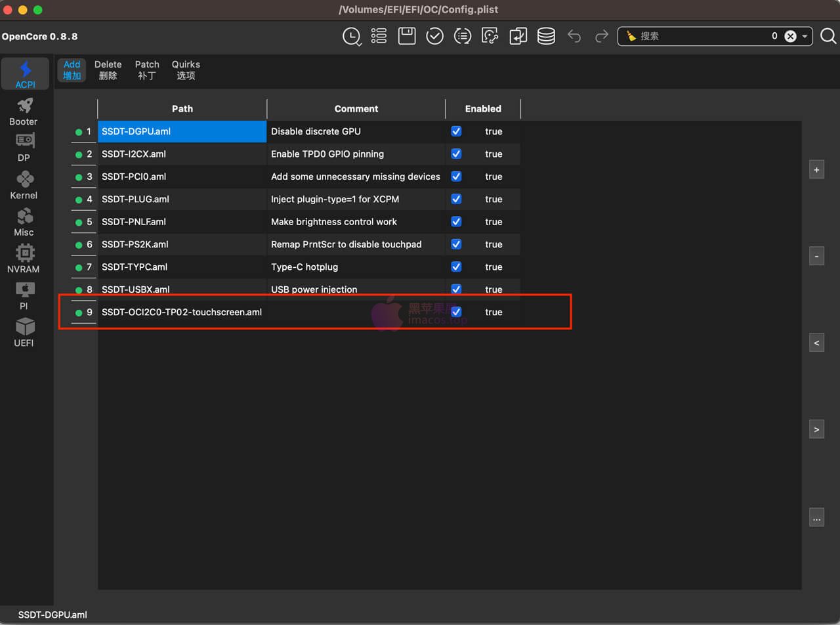Screen dimensions: 840x625
Task: Click the Comment column header
Action: (x=356, y=109)
